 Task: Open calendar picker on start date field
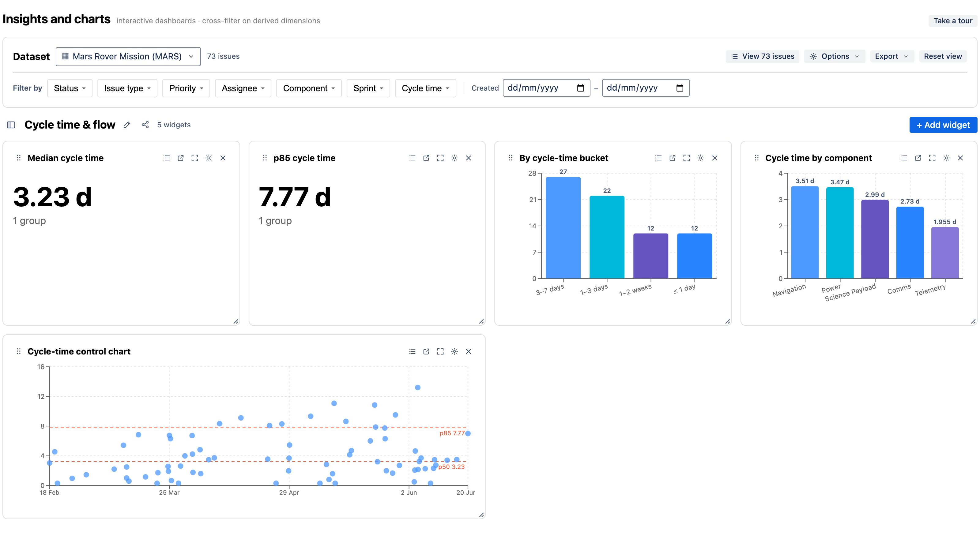[x=581, y=88]
